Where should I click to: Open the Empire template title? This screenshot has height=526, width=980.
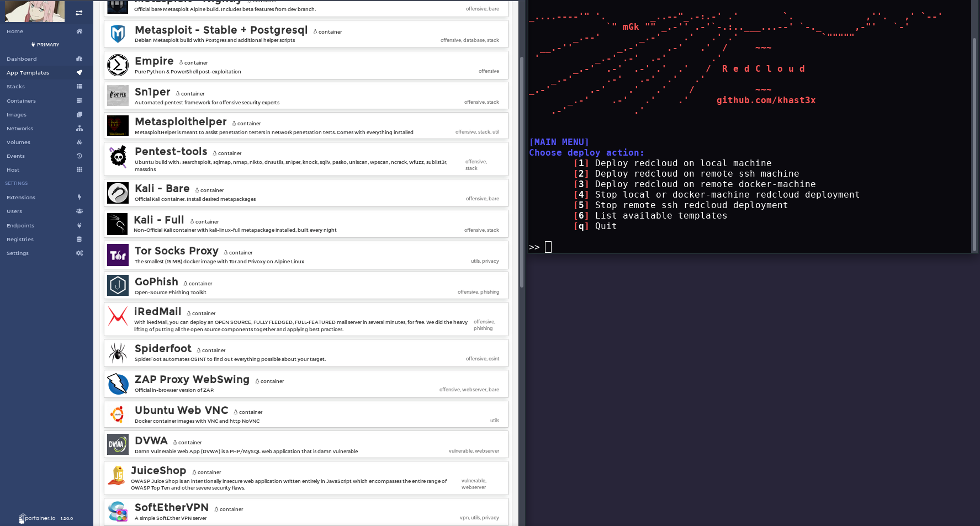(154, 61)
